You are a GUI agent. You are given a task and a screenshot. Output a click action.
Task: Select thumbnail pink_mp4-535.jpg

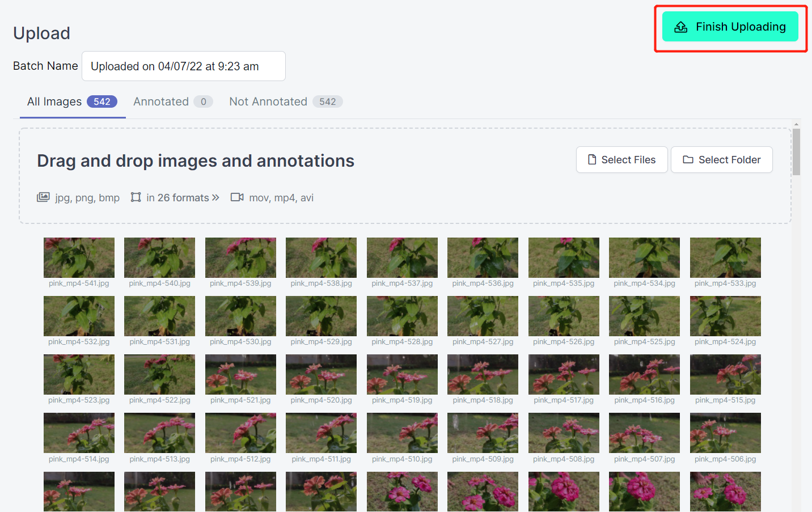tap(564, 258)
